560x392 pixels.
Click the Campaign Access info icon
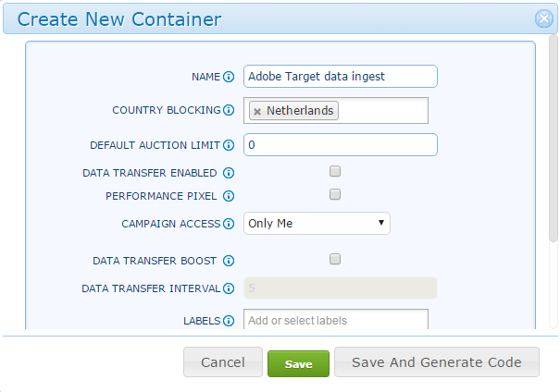[229, 224]
